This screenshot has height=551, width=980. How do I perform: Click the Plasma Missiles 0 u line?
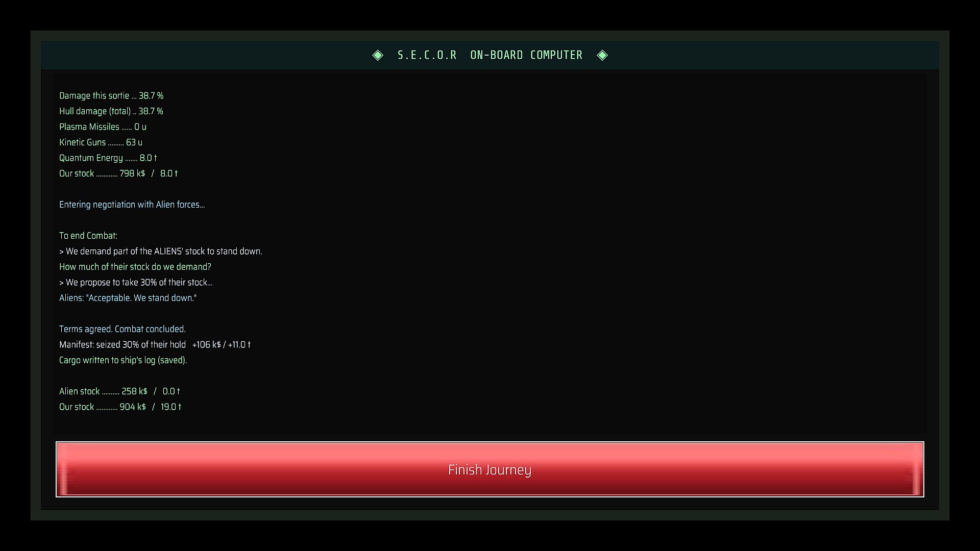pyautogui.click(x=103, y=127)
